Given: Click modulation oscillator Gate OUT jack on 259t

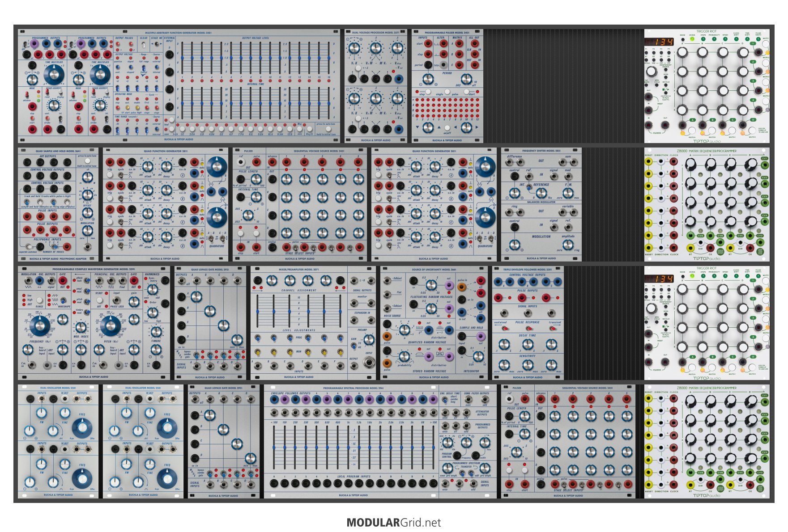Looking at the screenshot, I should click(x=63, y=281).
